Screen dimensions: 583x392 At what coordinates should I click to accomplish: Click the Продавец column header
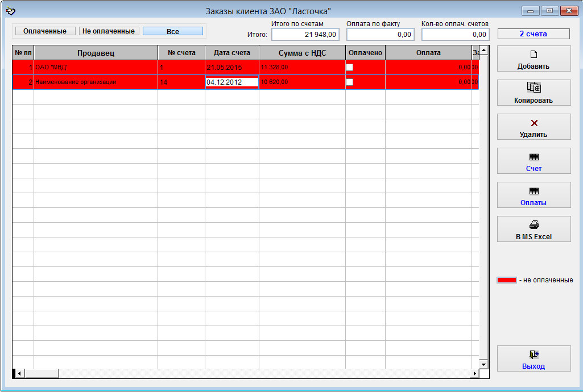tap(96, 53)
